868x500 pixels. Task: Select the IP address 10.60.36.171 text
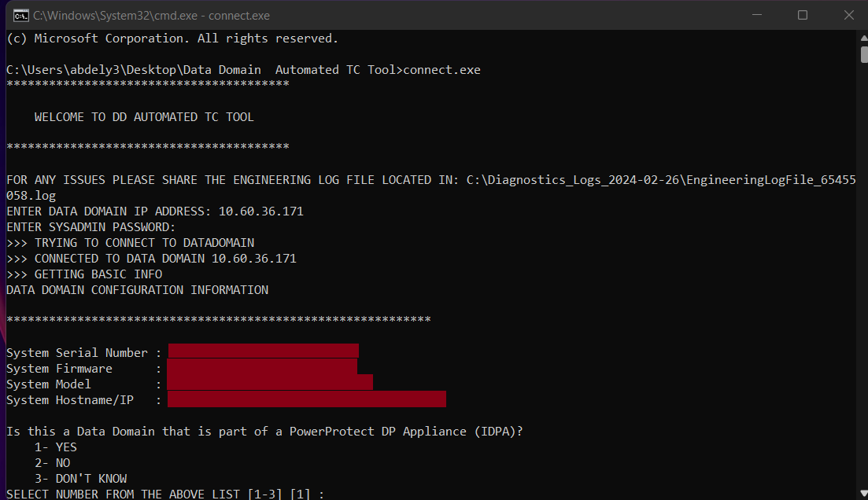263,211
